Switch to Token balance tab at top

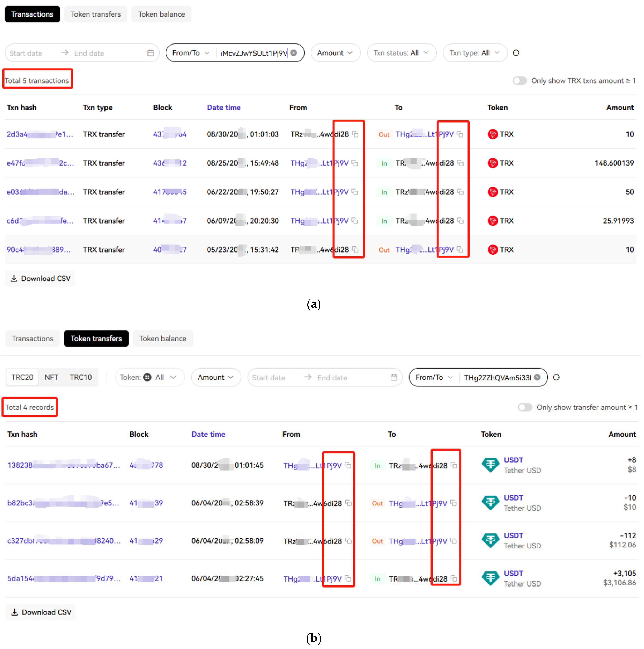point(161,14)
